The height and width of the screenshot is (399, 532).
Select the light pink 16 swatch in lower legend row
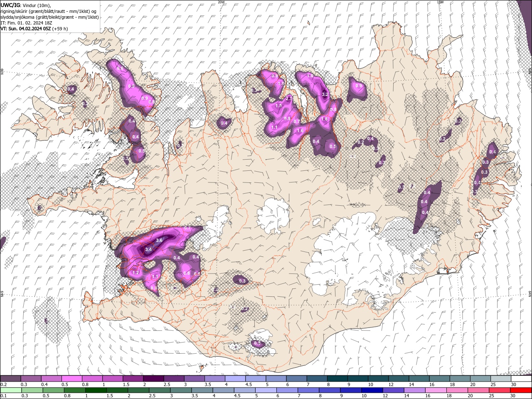(x=436, y=390)
